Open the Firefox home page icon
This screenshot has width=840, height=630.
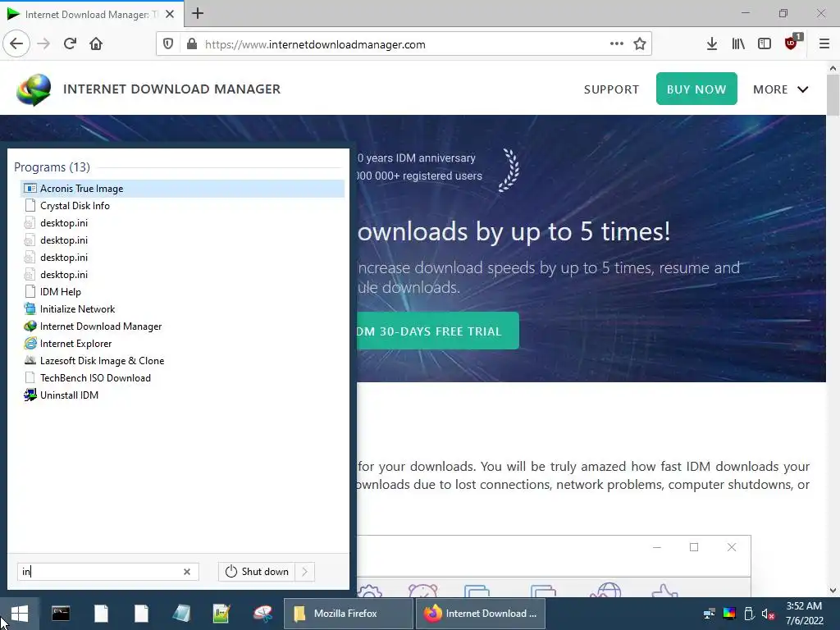pos(96,44)
